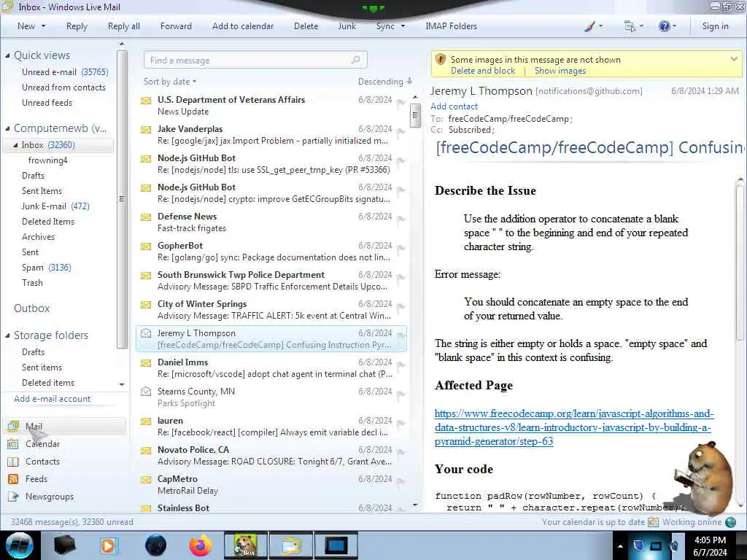Open the Feeds section icon

pos(13,479)
